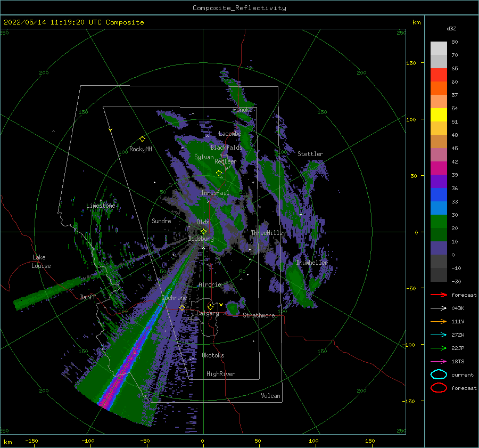Viewport: 479px width, 448px height.
Task: Click the Sundre city label
Action: click(161, 221)
